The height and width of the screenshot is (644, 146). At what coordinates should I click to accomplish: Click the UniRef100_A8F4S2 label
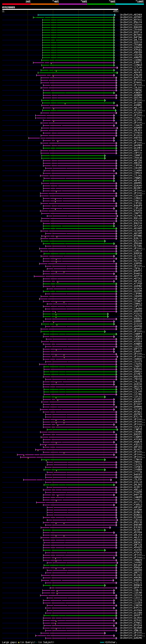tap(131, 181)
